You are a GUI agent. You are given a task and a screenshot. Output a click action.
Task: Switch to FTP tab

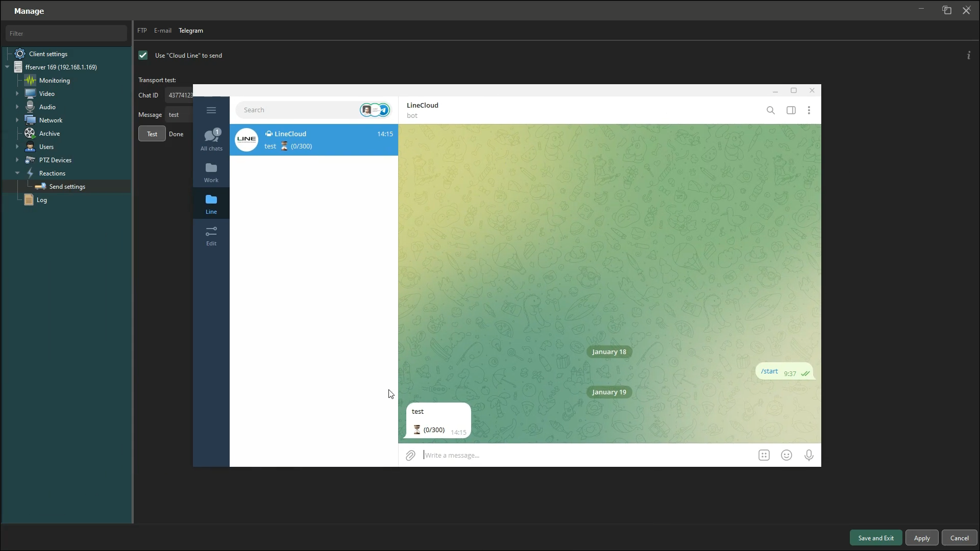pos(142,31)
